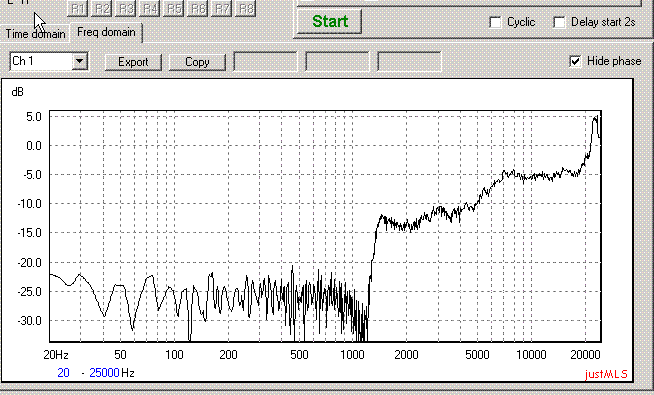Export the frequency response data

133,62
